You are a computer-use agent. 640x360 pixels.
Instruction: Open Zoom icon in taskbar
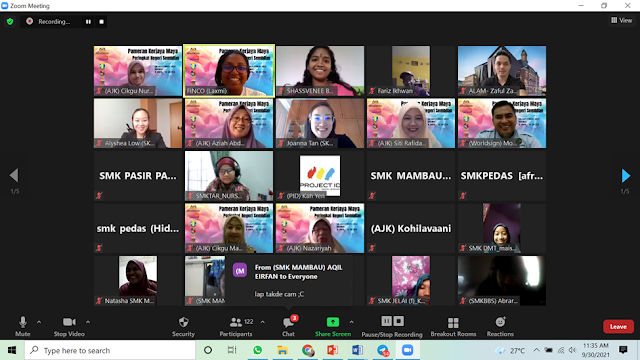point(407,350)
